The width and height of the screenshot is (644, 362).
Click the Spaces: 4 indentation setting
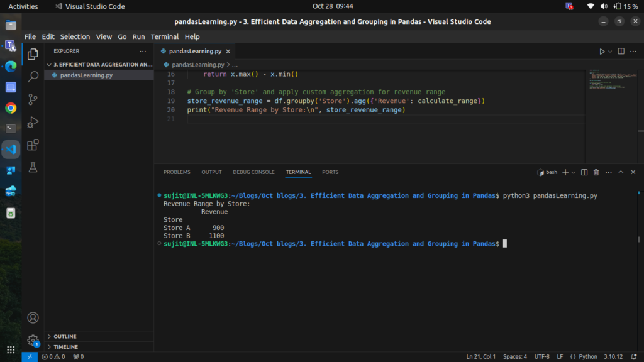click(515, 357)
